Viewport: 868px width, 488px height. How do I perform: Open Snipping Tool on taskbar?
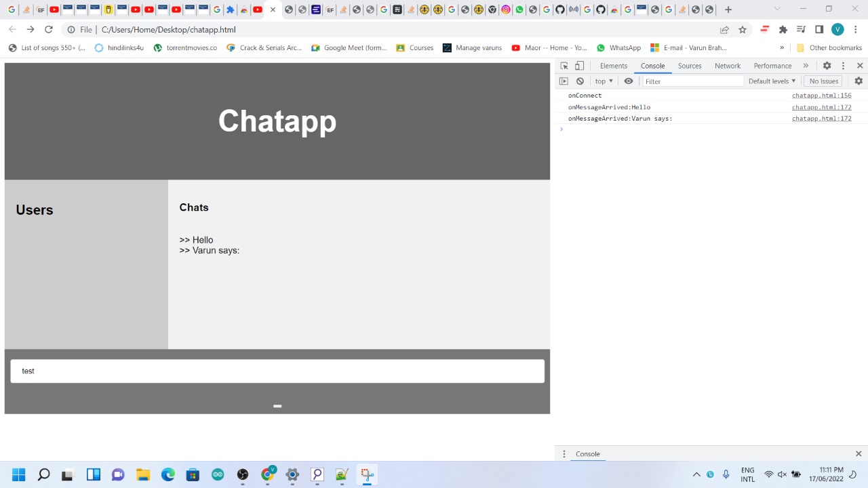(x=367, y=474)
